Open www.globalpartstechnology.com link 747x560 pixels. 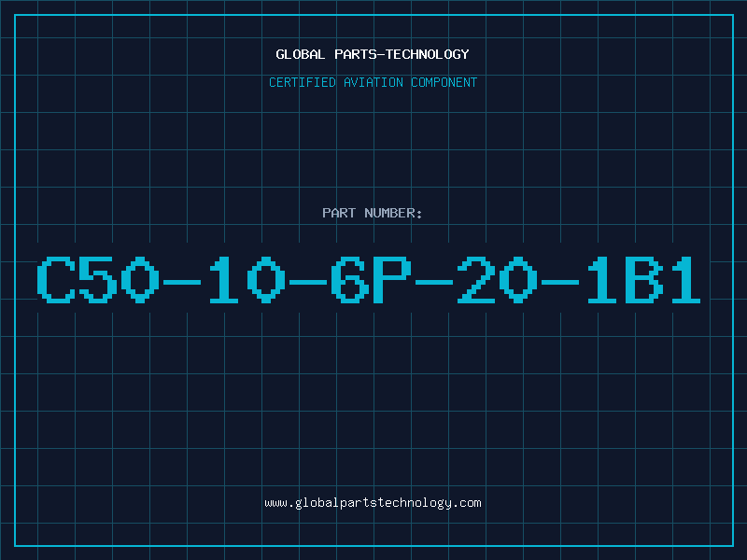tap(373, 503)
